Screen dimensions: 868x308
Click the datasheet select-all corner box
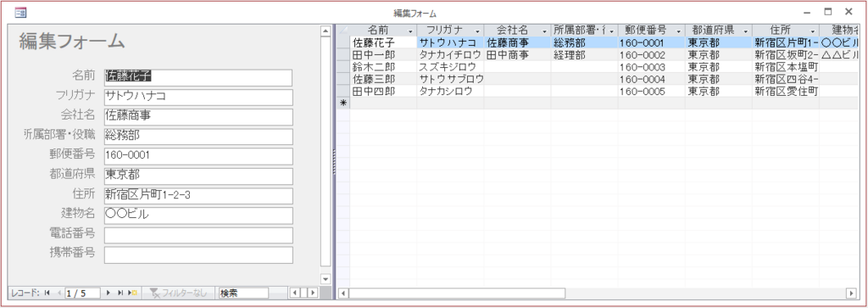pyautogui.click(x=343, y=30)
